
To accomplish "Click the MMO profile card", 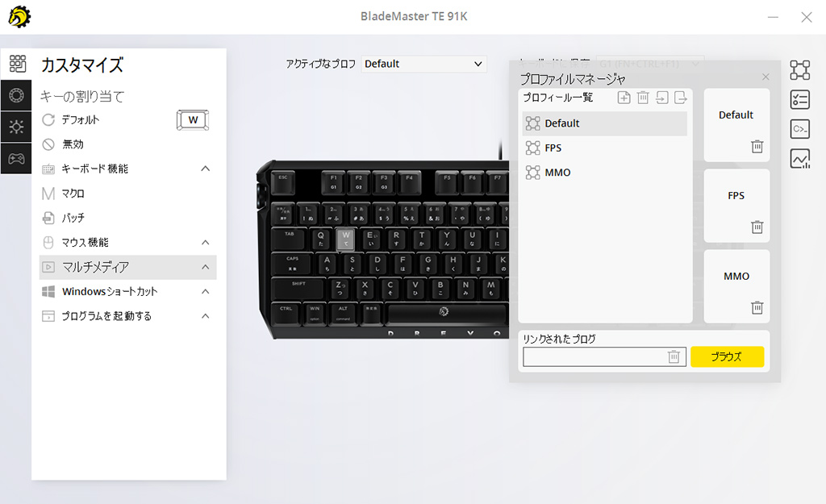I will tap(736, 286).
